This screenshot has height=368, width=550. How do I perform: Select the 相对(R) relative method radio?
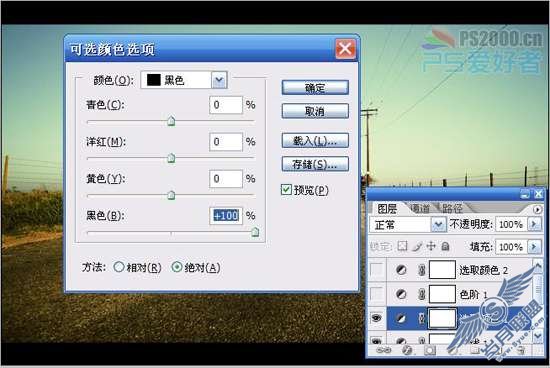(x=119, y=267)
